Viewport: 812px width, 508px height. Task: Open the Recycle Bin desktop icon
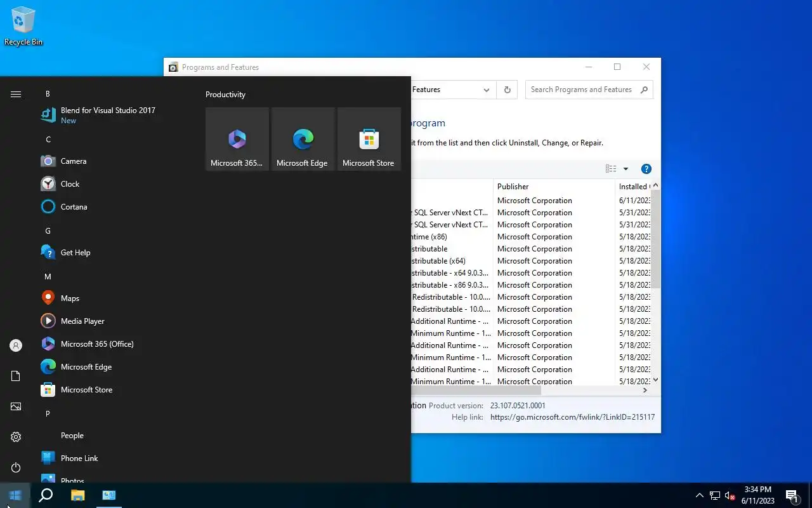coord(23,27)
